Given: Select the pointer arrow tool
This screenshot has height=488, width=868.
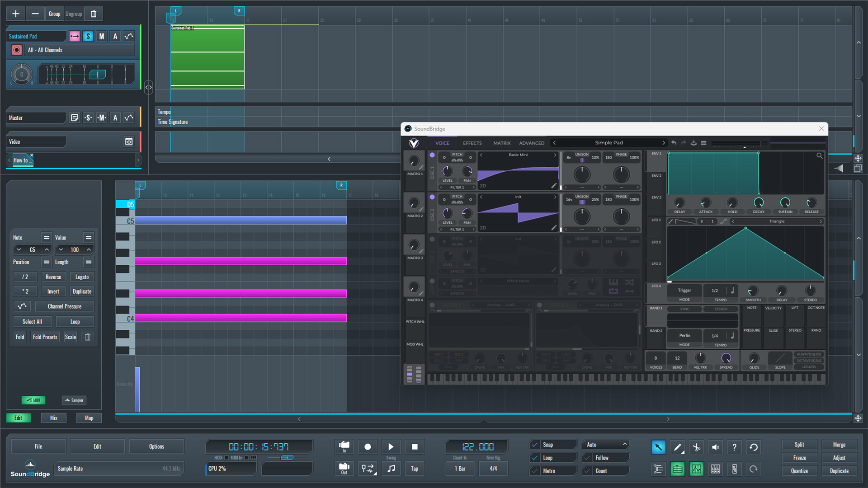Looking at the screenshot, I should (x=658, y=447).
